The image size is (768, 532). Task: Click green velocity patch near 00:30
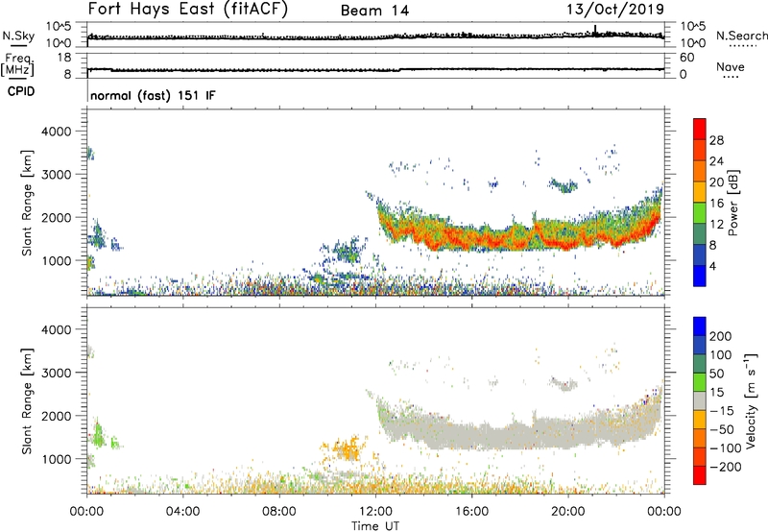[99, 434]
